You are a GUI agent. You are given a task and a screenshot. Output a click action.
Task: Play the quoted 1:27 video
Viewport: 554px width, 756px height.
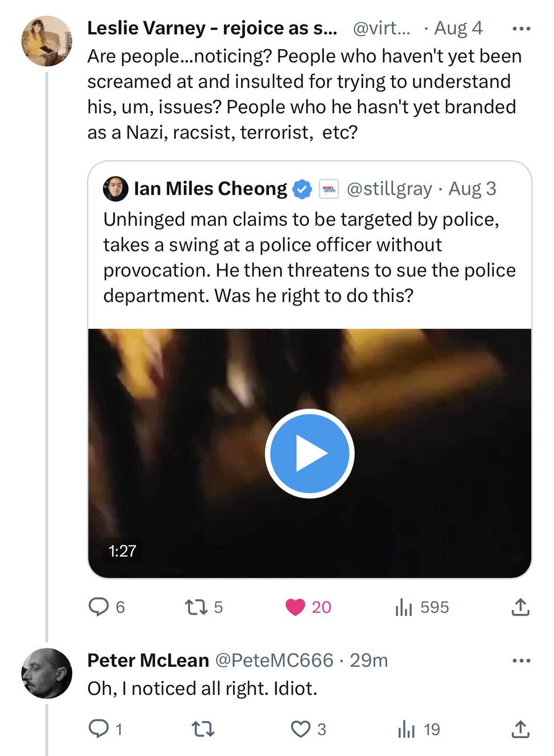[309, 454]
